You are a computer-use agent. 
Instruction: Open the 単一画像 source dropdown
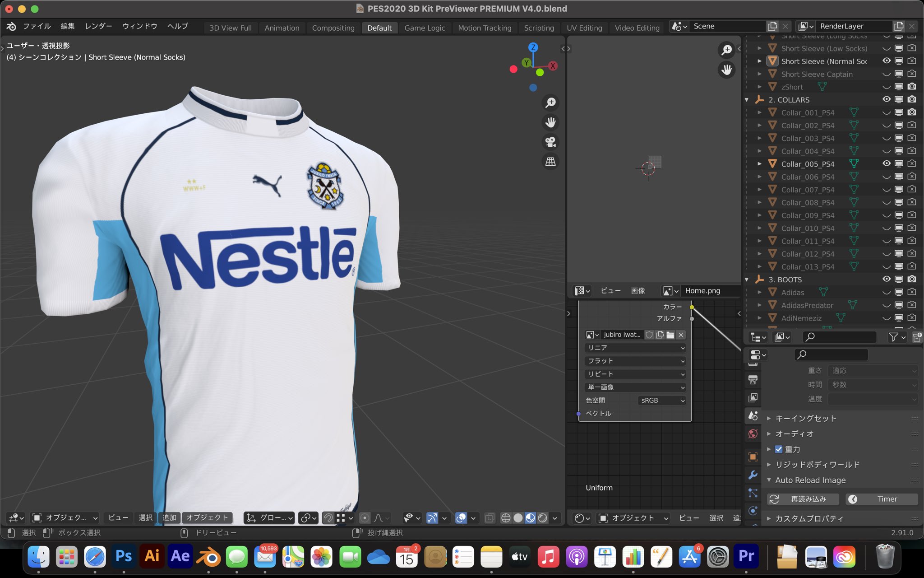click(x=635, y=387)
